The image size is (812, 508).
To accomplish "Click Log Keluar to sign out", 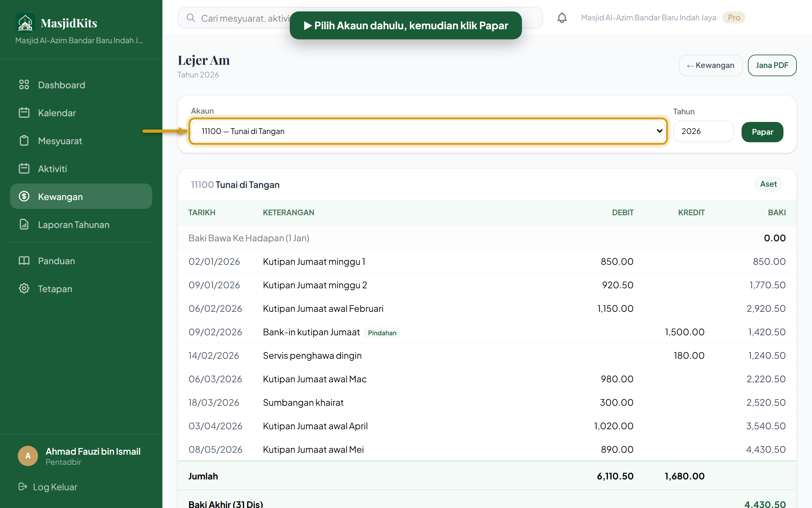I will pos(55,486).
